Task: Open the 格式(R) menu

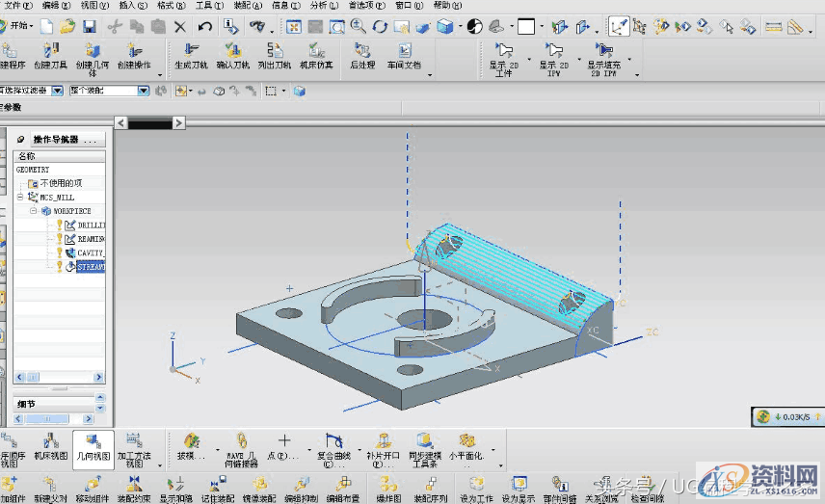Action: click(171, 6)
